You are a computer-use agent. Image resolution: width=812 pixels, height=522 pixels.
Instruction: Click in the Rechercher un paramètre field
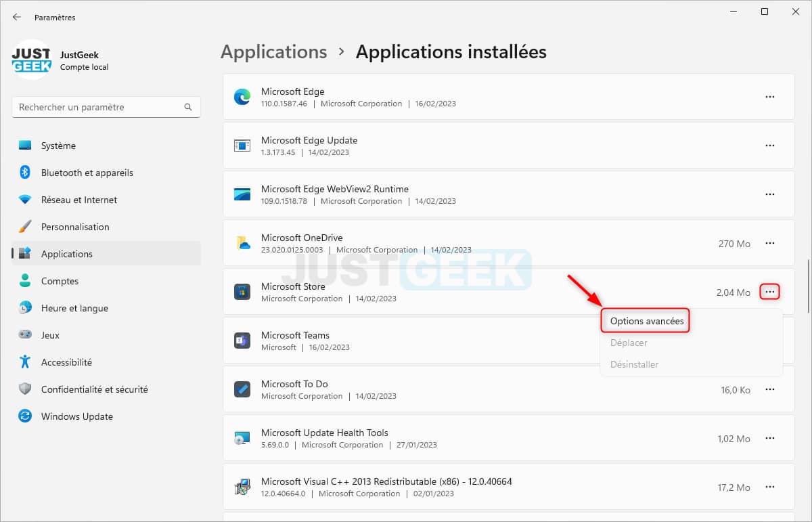click(x=106, y=107)
